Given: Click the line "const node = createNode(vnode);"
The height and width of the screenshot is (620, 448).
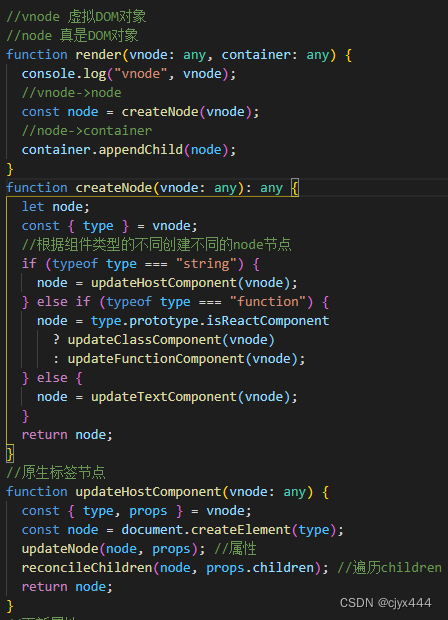Looking at the screenshot, I should [x=140, y=112].
